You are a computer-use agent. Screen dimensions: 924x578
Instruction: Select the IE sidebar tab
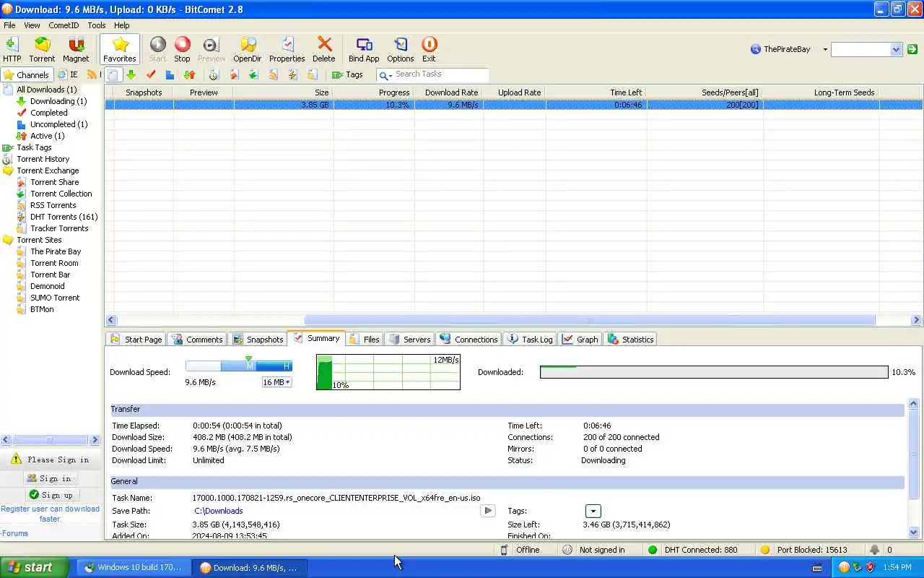68,74
